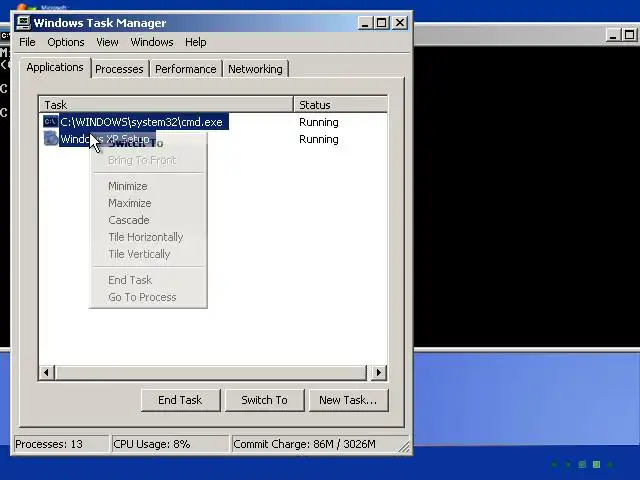Open the Options menu

point(66,42)
